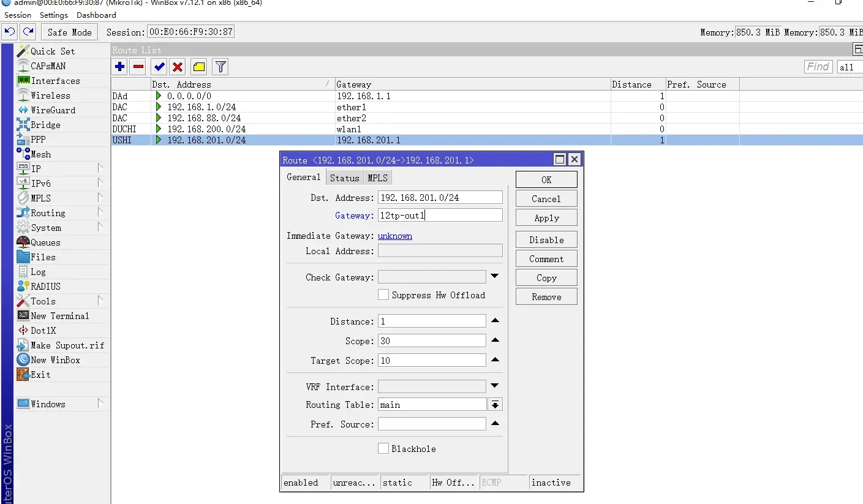Click the Redo arrow icon
This screenshot has width=863, height=504.
(28, 32)
